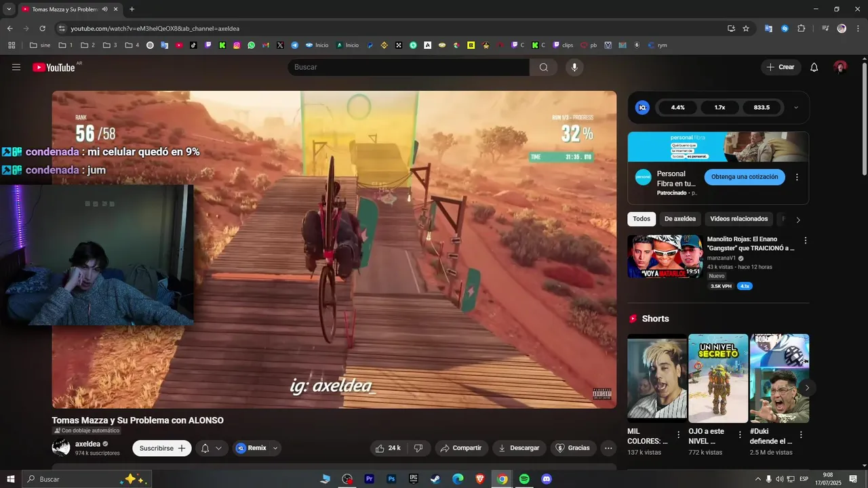Open the Manolito Rojas video thumbnail
The height and width of the screenshot is (488, 868).
pos(665,256)
